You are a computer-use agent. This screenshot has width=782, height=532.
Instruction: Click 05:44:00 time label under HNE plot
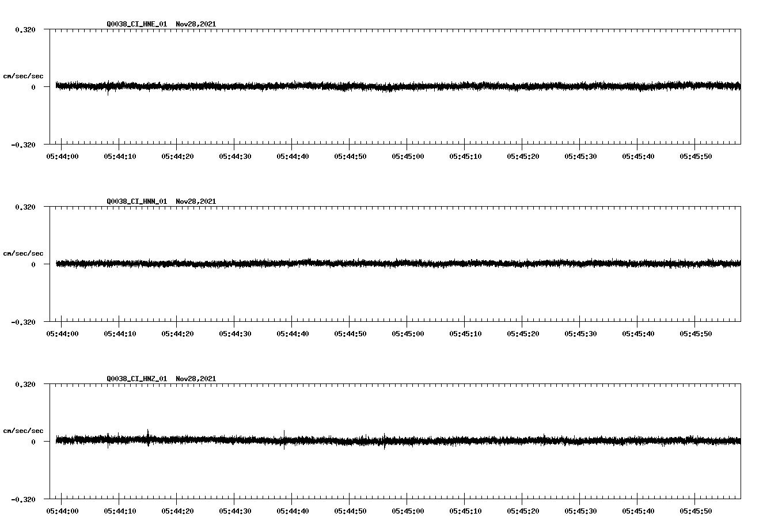(x=62, y=157)
